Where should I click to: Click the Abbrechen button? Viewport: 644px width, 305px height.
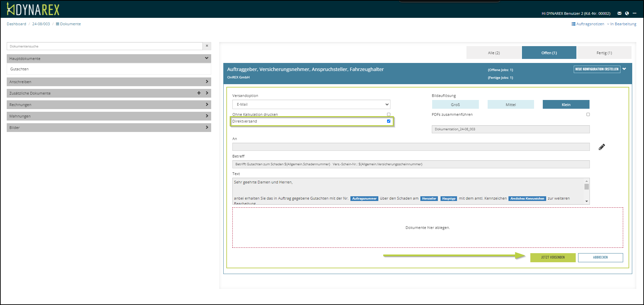(x=600, y=258)
